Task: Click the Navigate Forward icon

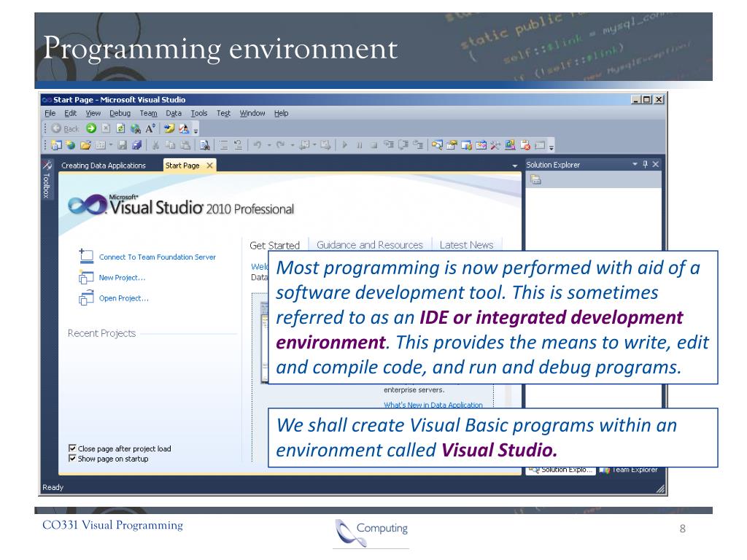Action: click(x=325, y=145)
